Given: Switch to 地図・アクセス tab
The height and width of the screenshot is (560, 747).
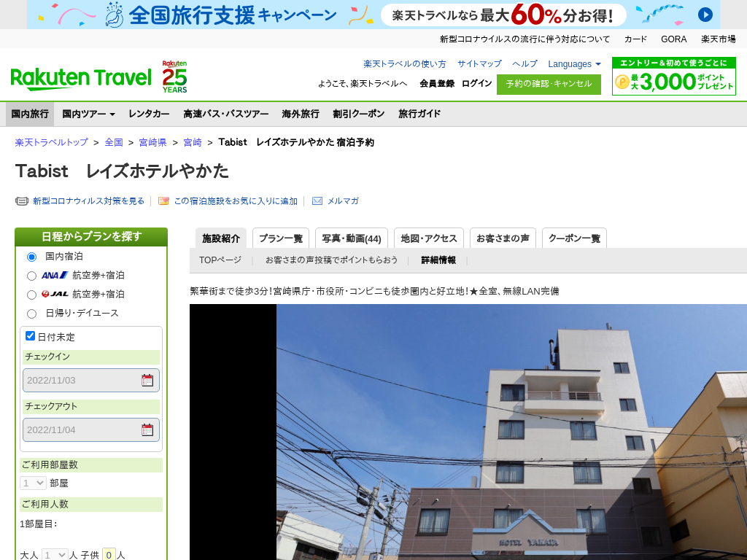Looking at the screenshot, I should click(429, 238).
